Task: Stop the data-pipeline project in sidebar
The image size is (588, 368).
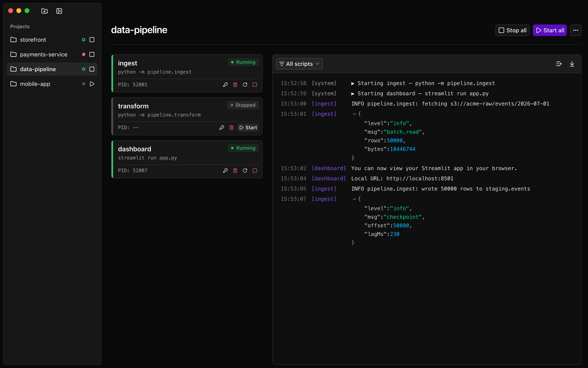Action: (92, 69)
